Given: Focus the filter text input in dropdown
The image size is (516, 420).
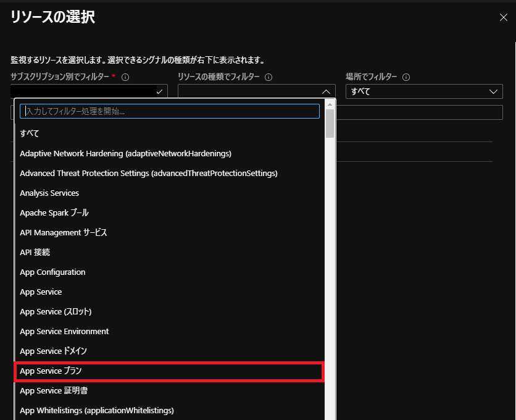Looking at the screenshot, I should point(170,111).
